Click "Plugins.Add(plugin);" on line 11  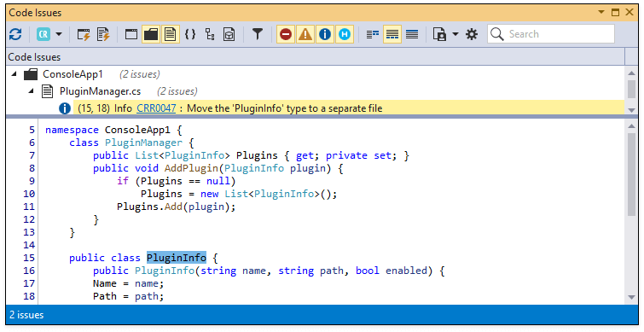pyautogui.click(x=177, y=207)
